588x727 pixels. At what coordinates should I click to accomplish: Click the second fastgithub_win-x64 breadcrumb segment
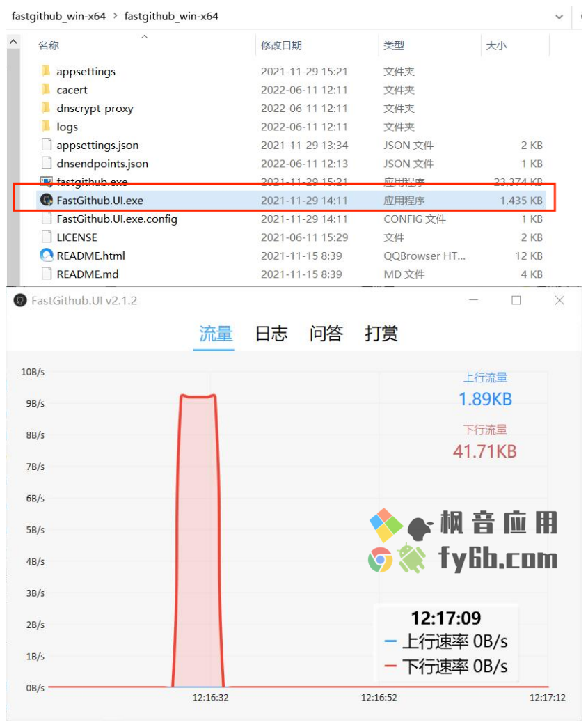point(171,16)
